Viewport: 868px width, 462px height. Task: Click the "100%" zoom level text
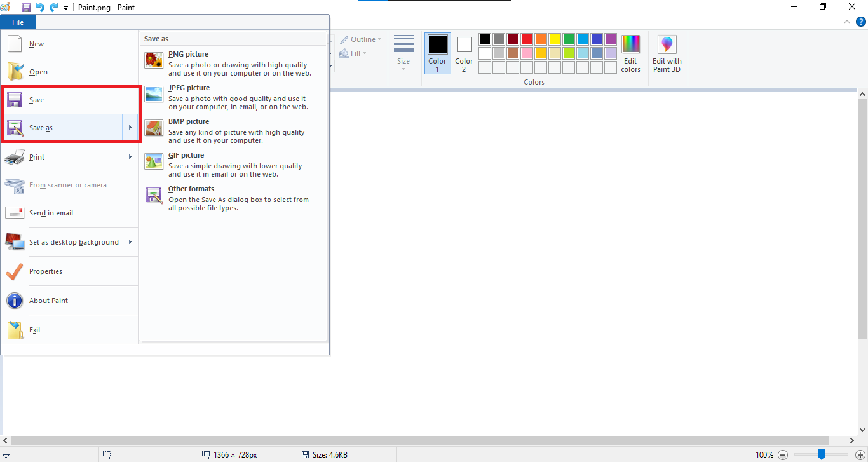point(764,455)
